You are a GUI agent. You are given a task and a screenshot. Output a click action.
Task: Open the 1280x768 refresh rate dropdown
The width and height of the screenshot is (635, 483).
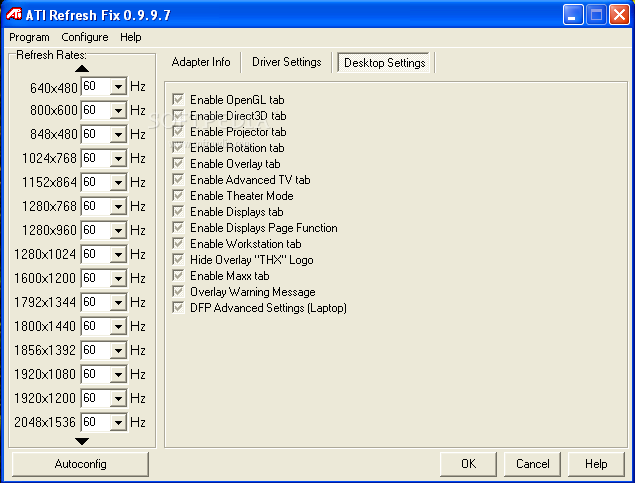(118, 206)
